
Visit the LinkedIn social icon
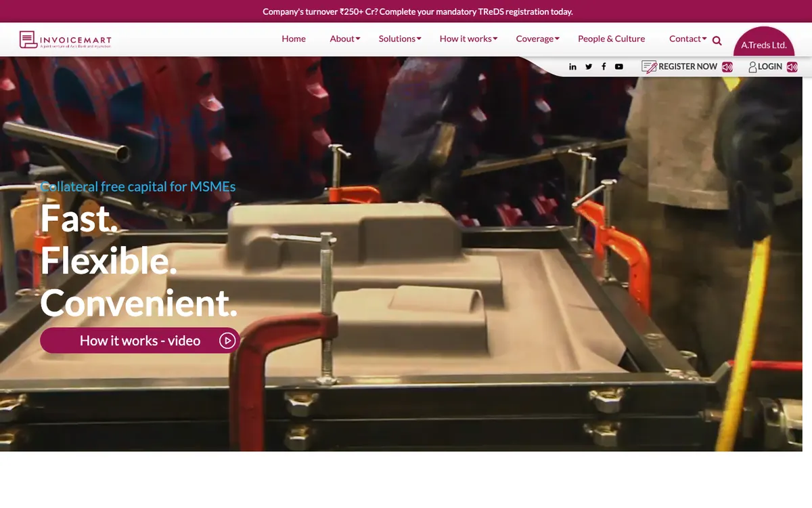pyautogui.click(x=573, y=66)
